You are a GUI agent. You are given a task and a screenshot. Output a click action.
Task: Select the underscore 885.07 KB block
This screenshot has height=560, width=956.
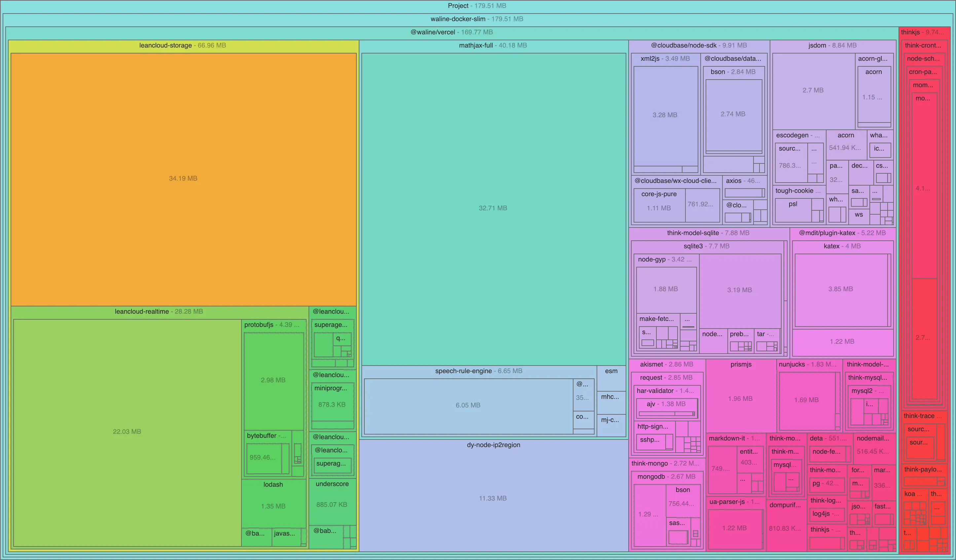(332, 505)
